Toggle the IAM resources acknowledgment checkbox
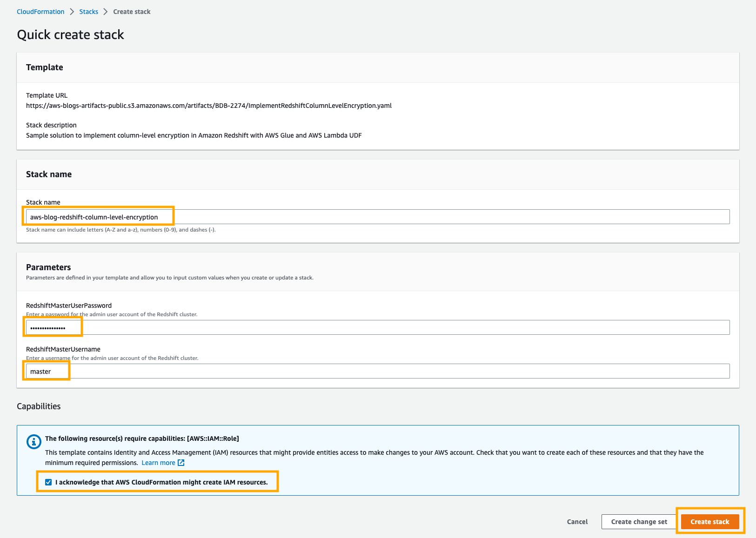The height and width of the screenshot is (538, 756). pos(48,482)
